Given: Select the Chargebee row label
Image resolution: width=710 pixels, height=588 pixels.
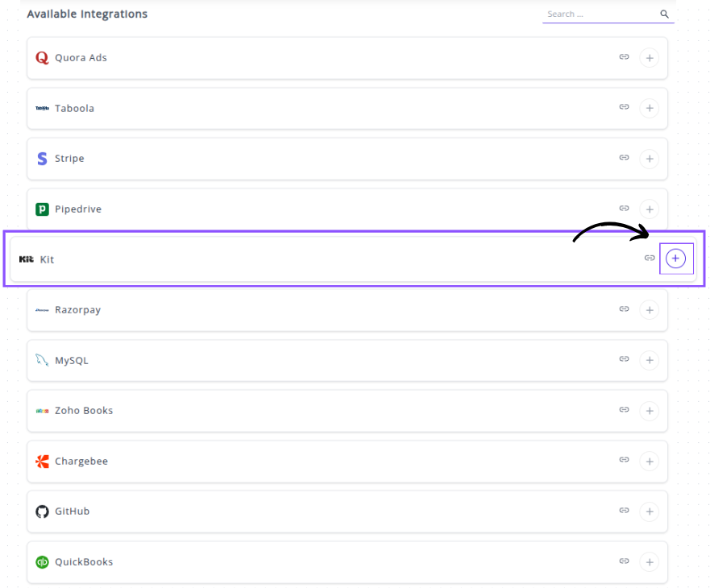Looking at the screenshot, I should coord(81,462).
